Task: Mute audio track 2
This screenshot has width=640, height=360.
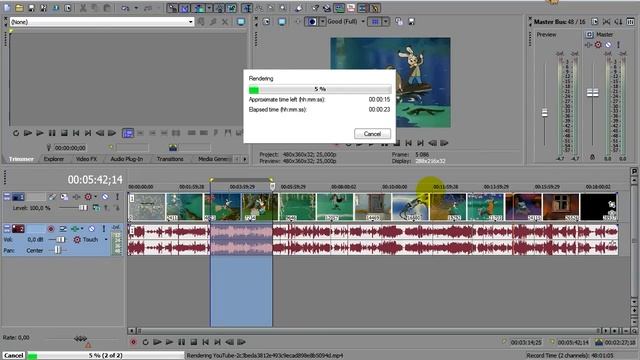Action: pos(92,229)
